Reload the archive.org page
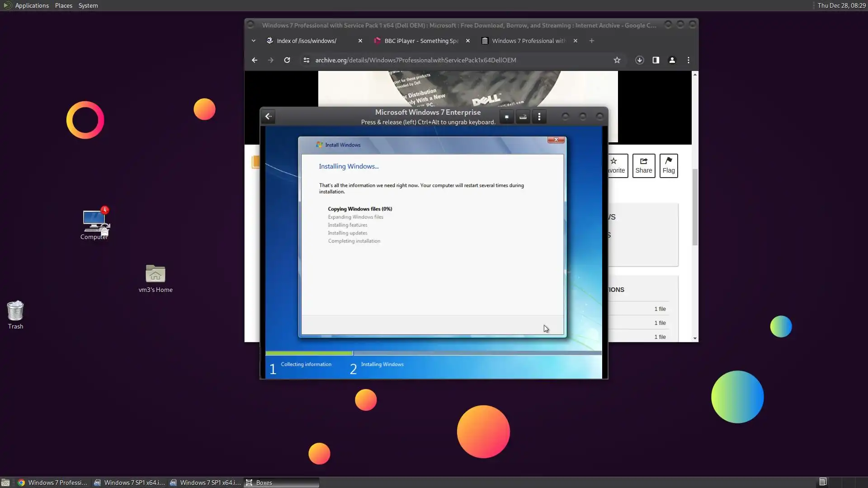The width and height of the screenshot is (868, 488). 287,60
